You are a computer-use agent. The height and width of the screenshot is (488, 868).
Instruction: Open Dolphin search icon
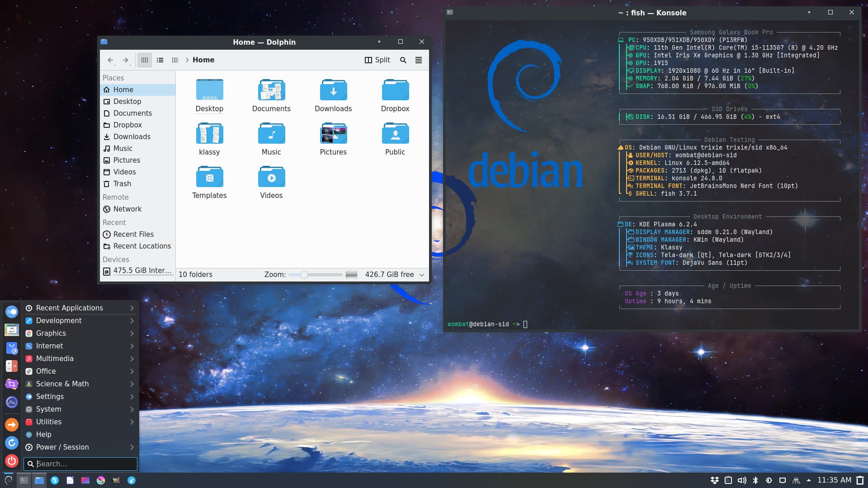403,60
